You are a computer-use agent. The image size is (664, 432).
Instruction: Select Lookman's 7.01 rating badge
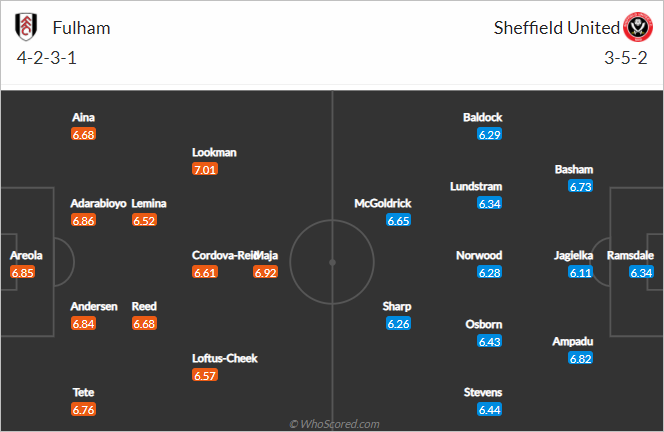click(205, 169)
